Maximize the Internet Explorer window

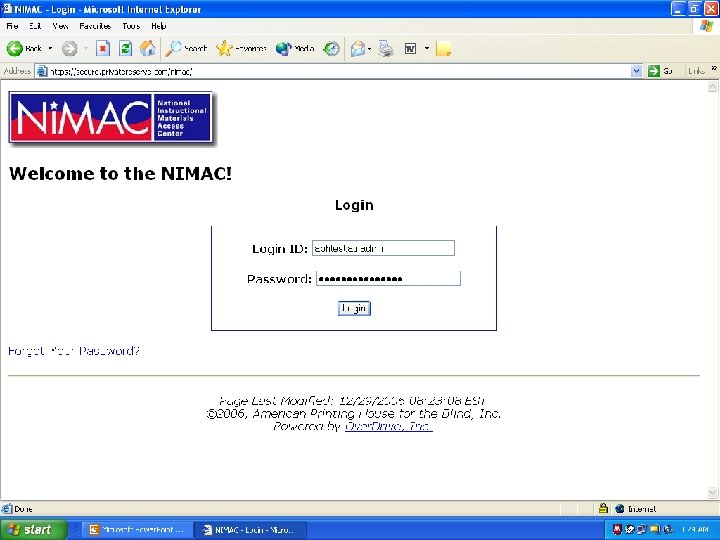click(695, 9)
